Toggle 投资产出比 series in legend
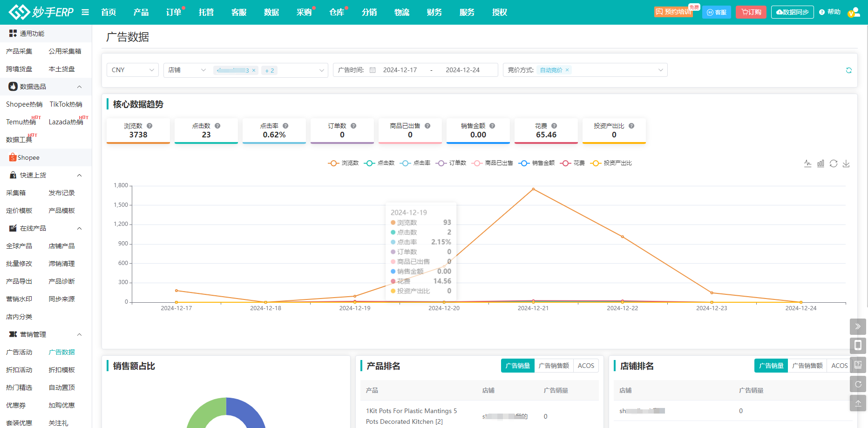 pyautogui.click(x=611, y=163)
